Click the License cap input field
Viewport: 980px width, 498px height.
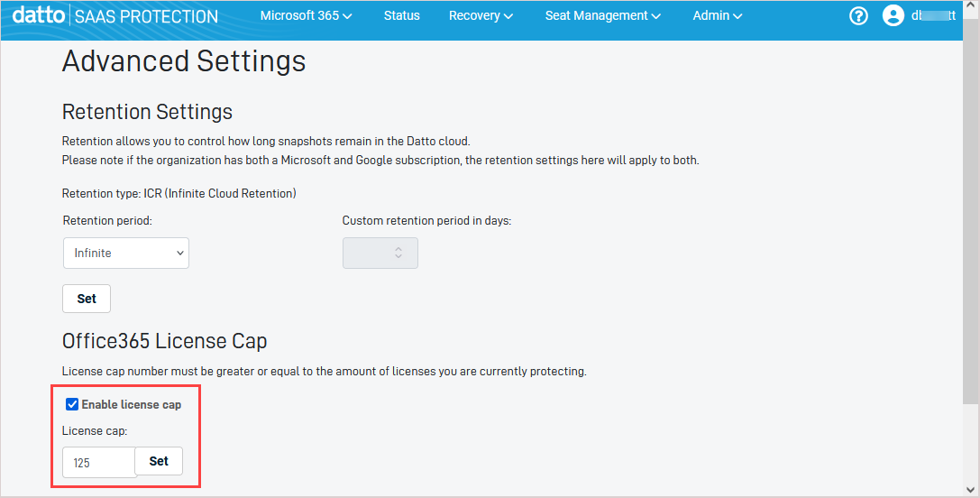pos(99,462)
